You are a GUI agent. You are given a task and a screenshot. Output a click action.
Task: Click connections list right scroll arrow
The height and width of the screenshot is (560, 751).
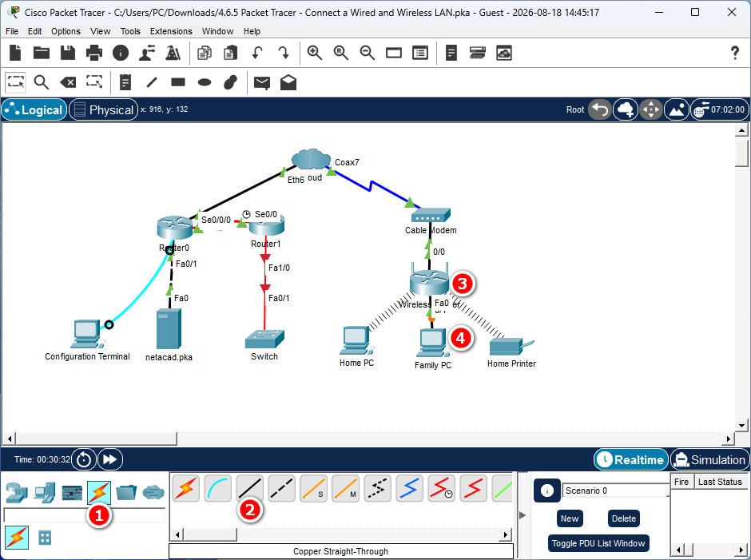pos(505,534)
